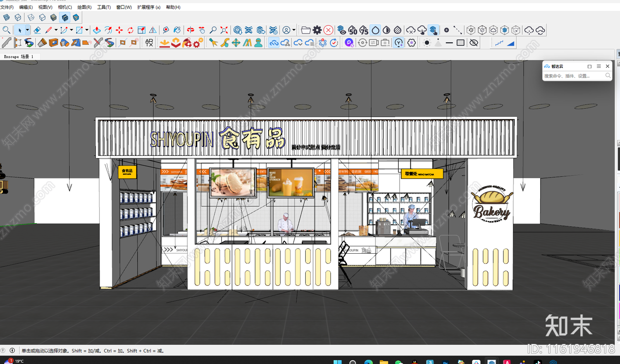
Task: Open Windows Start button in taskbar
Action: pos(338,362)
